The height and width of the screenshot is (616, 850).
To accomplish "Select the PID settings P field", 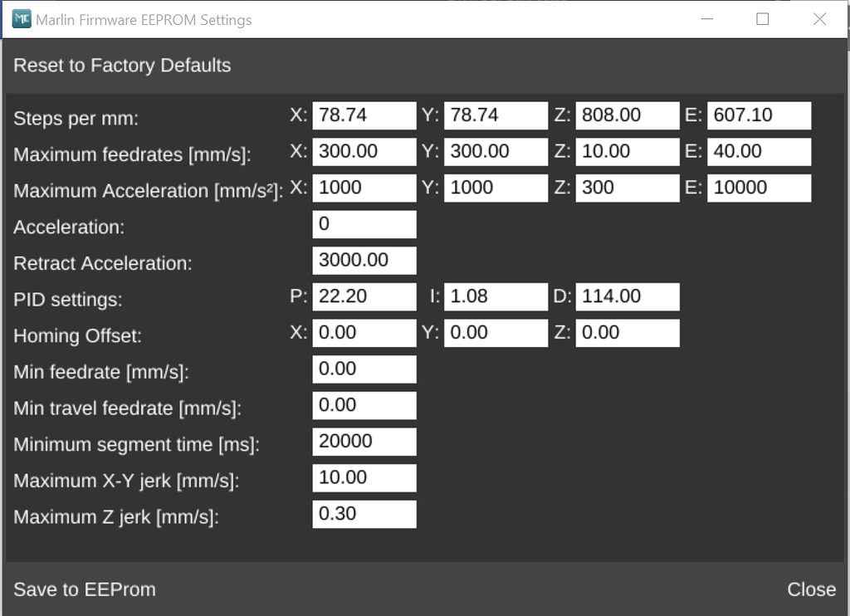I will point(364,296).
